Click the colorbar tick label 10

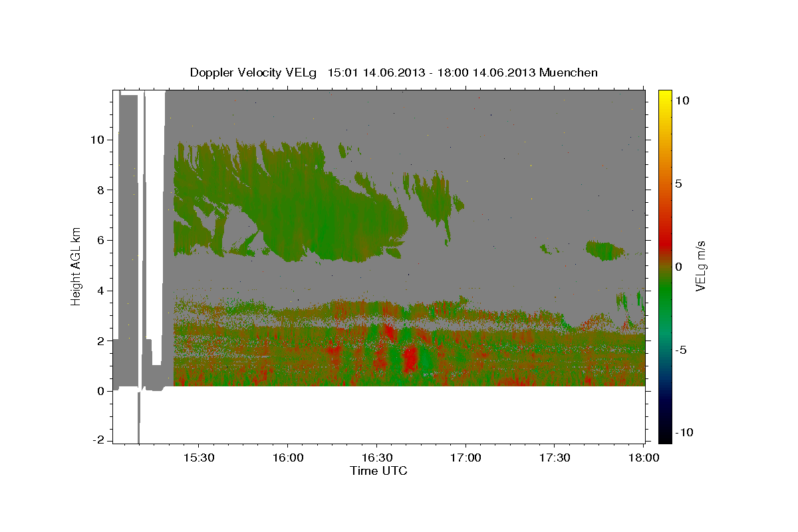tap(682, 100)
